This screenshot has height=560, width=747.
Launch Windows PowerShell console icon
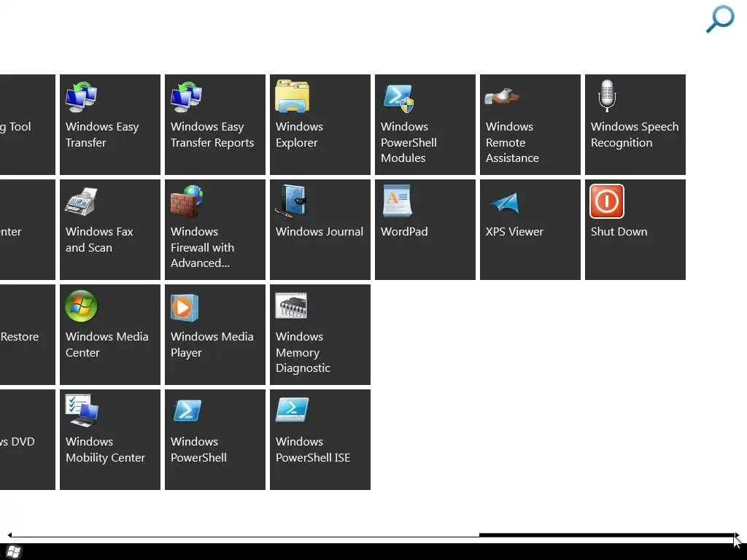(x=187, y=411)
